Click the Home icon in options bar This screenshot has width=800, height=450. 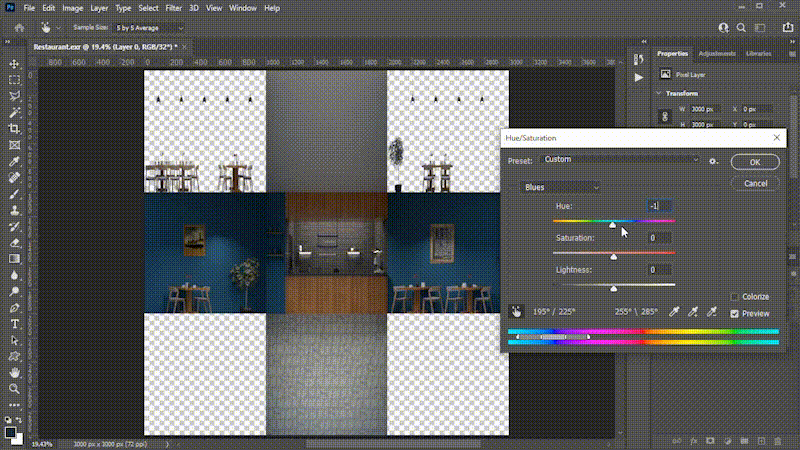(20, 28)
